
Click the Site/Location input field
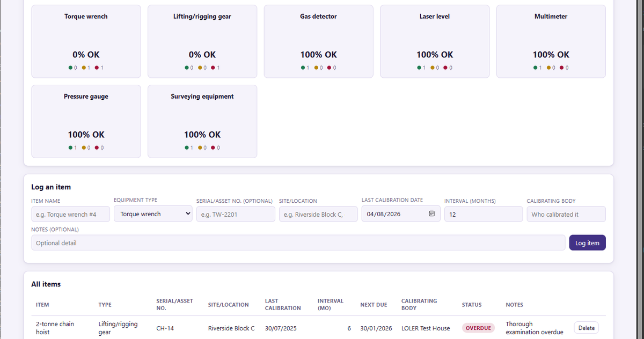(x=318, y=214)
